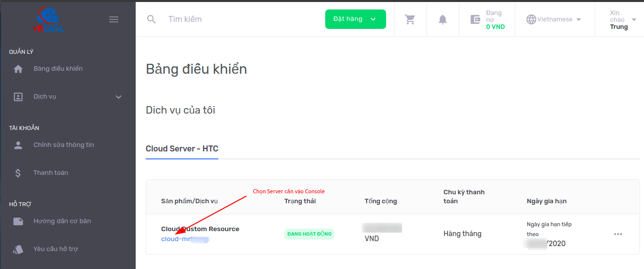644x269 pixels.
Task: Open notifications bell
Action: [442, 19]
